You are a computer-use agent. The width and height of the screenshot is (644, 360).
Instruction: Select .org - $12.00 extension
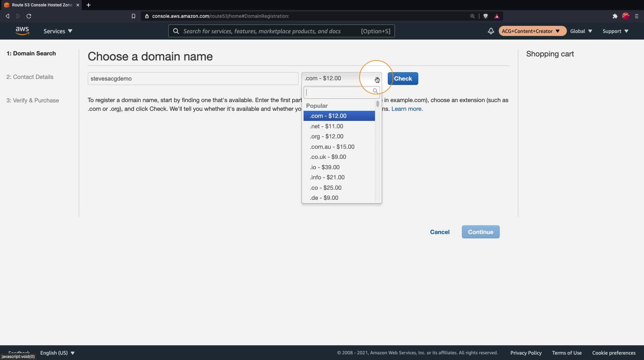tap(339, 136)
